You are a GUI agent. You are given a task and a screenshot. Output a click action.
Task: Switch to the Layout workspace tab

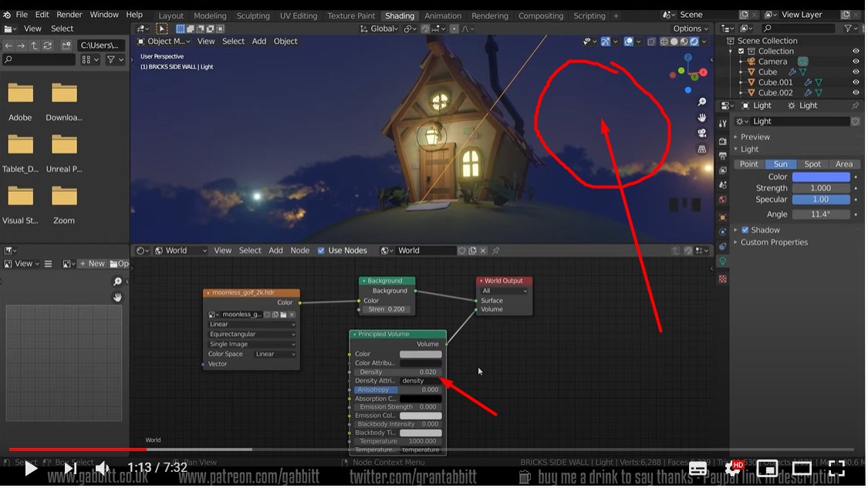click(171, 16)
